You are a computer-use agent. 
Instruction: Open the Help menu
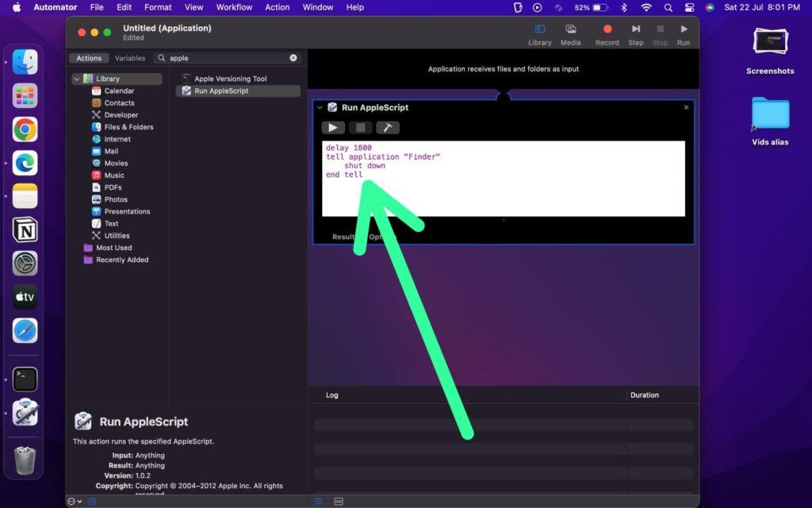pos(354,7)
